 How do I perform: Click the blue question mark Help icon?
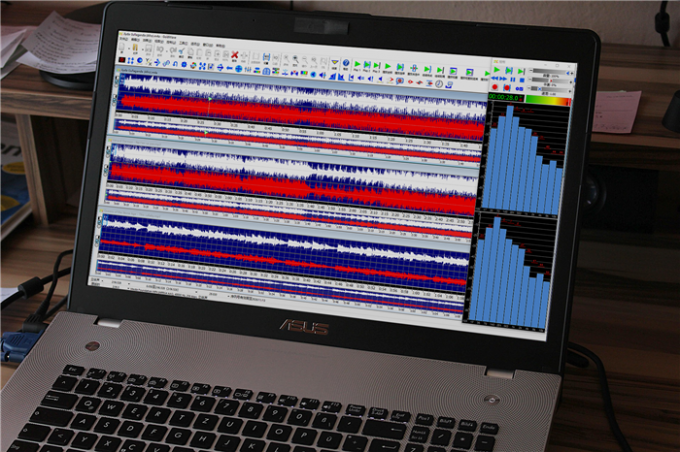tap(346, 62)
